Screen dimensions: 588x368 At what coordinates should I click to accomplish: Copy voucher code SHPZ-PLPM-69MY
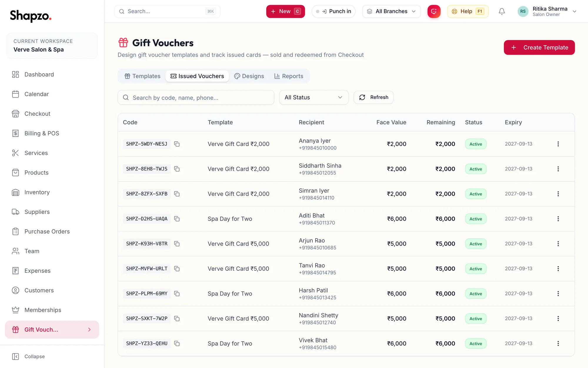177,294
